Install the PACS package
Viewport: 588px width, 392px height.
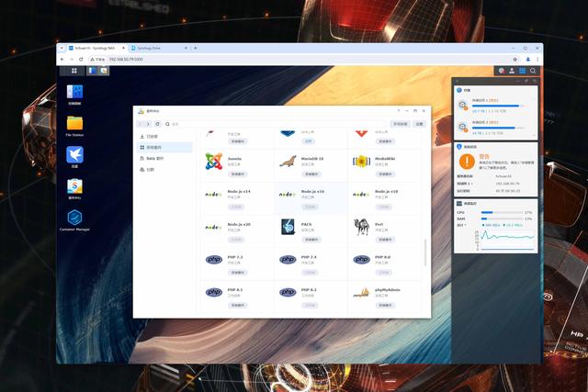tap(311, 240)
